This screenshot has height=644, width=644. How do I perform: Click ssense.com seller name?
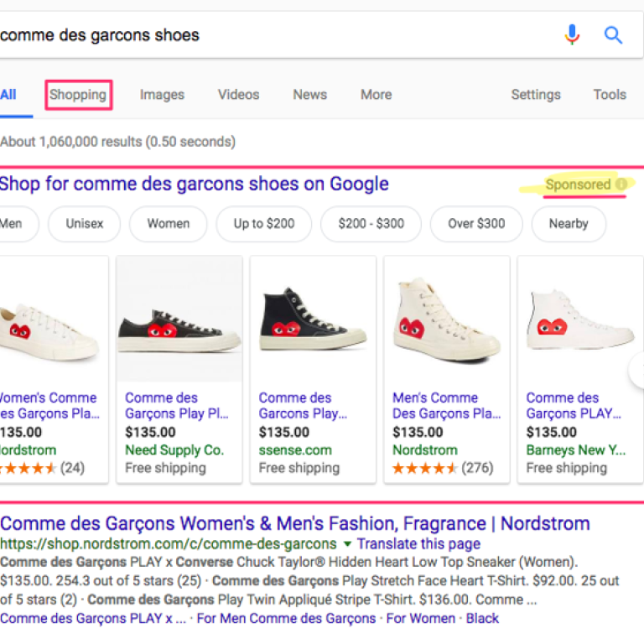[295, 450]
